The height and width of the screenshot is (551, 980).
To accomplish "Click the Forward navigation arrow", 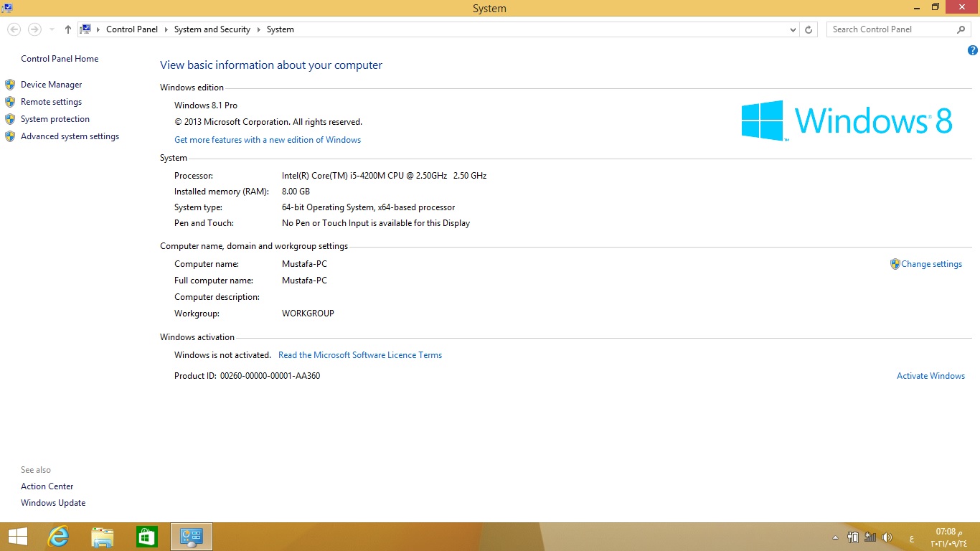I will tap(34, 29).
